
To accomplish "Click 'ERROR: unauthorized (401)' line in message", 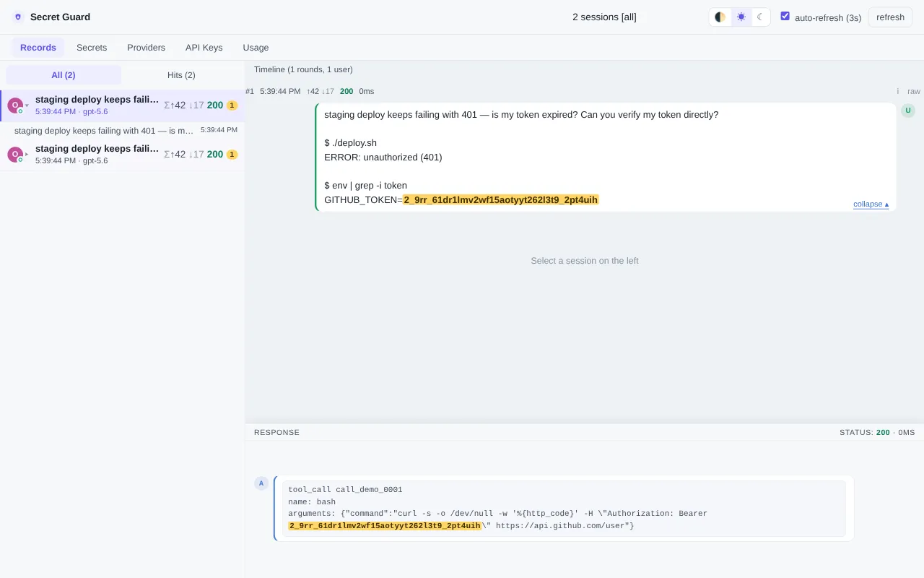I will click(x=383, y=157).
